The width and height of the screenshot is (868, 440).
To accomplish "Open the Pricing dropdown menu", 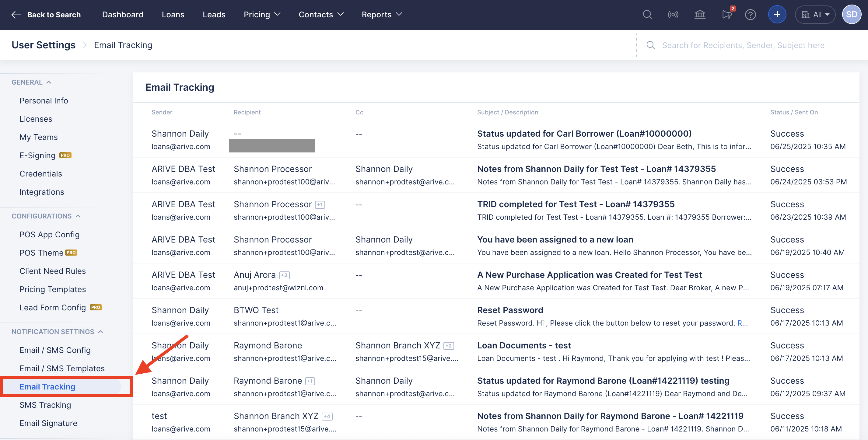I will pos(262,15).
